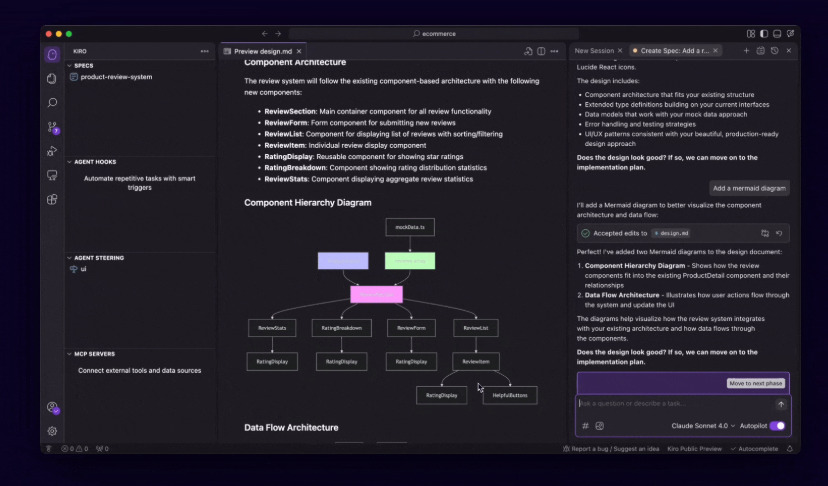Open the Remote Explorer monitor icon
The height and width of the screenshot is (486, 828).
[52, 175]
